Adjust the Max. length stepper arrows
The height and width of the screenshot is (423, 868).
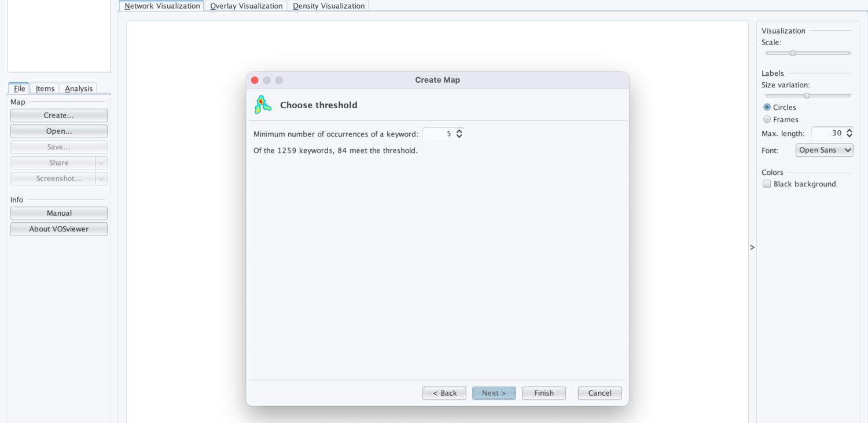click(x=849, y=133)
